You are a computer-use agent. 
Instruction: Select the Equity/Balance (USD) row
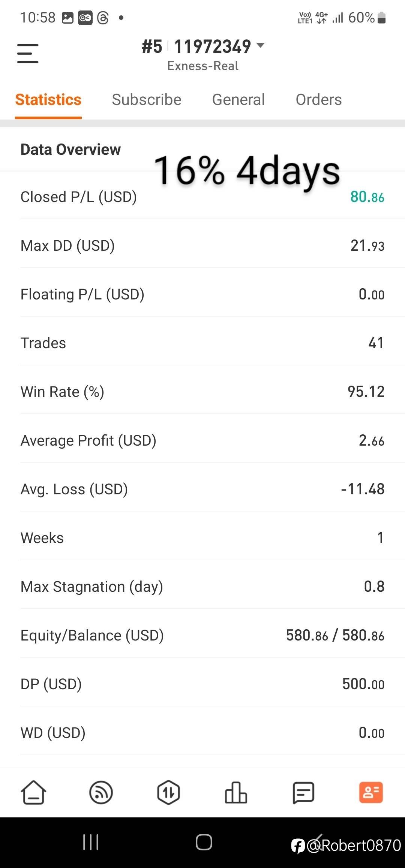tap(202, 635)
